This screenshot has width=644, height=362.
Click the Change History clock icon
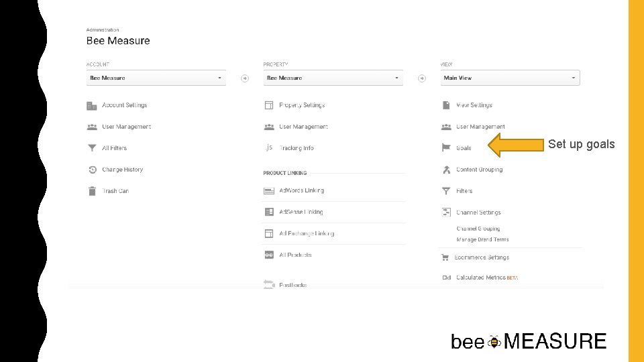pyautogui.click(x=92, y=170)
